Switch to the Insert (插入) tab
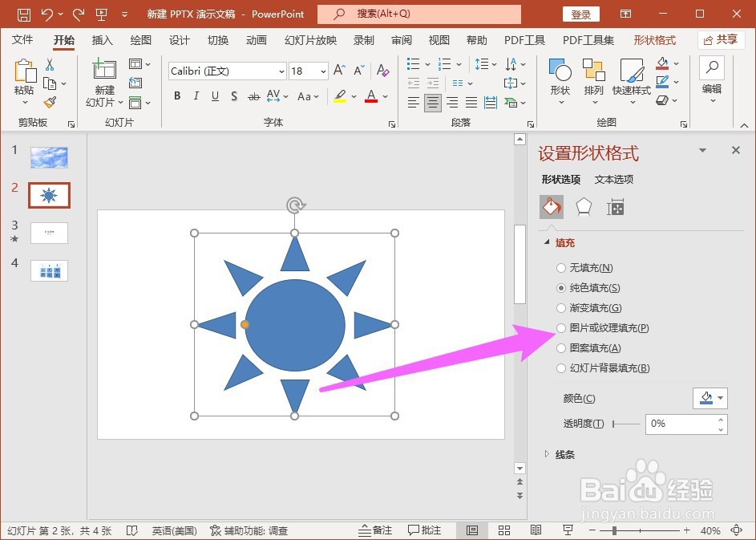 pyautogui.click(x=102, y=40)
